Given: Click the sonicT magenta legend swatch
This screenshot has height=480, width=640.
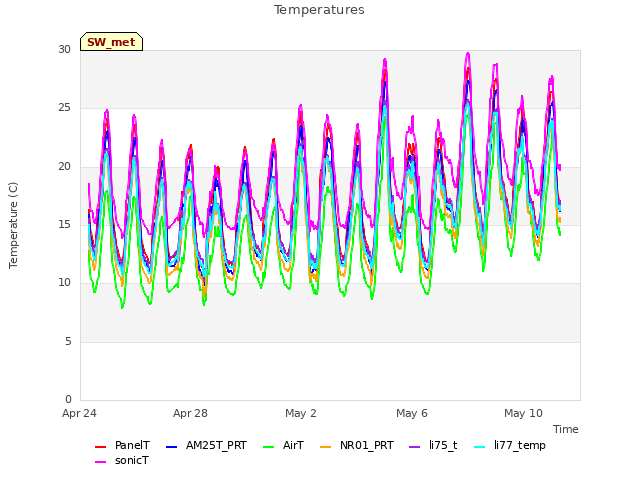Looking at the screenshot, I should pos(100,462).
